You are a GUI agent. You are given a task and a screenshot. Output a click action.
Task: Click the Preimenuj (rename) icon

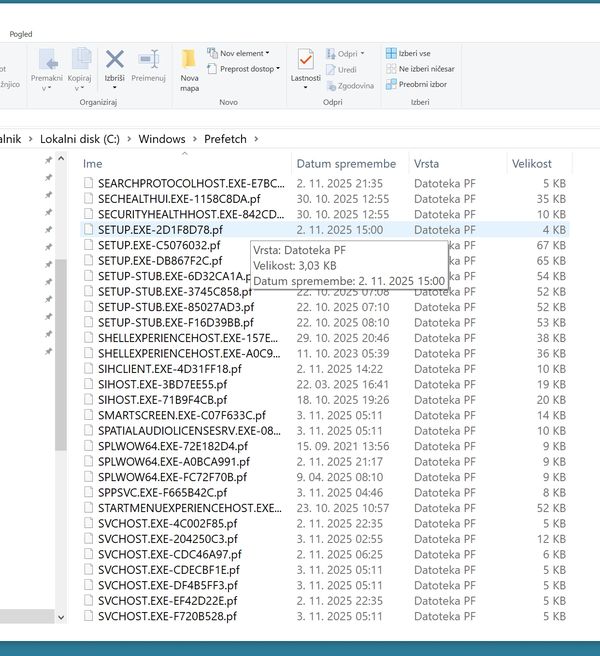point(148,59)
